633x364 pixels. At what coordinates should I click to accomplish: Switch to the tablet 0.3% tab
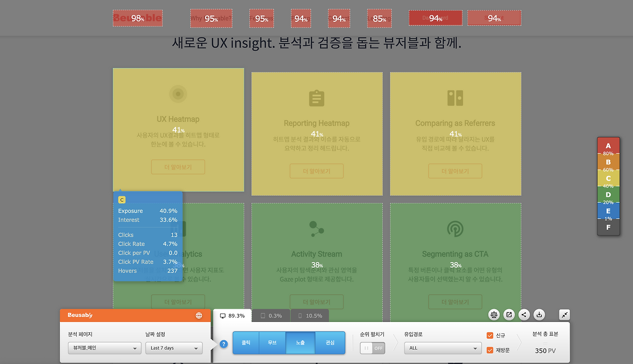[x=271, y=315]
